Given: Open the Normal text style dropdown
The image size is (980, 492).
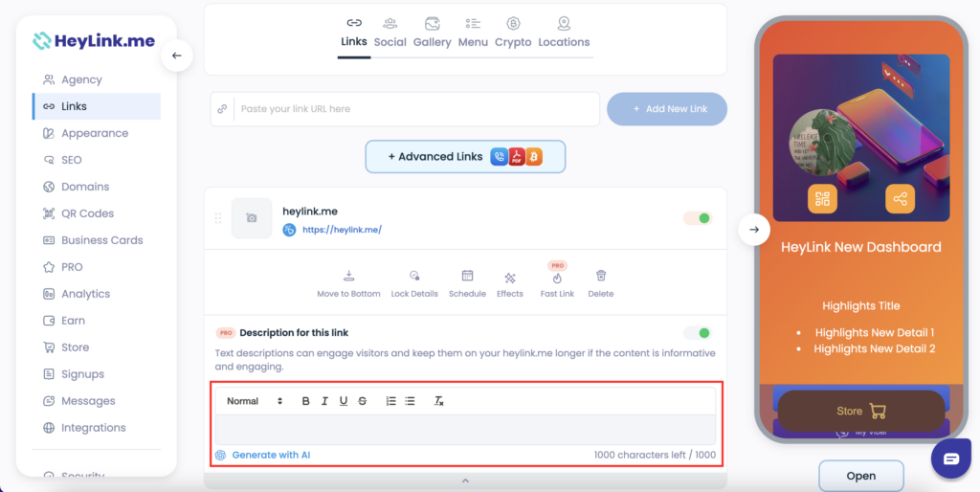Looking at the screenshot, I should coord(255,401).
